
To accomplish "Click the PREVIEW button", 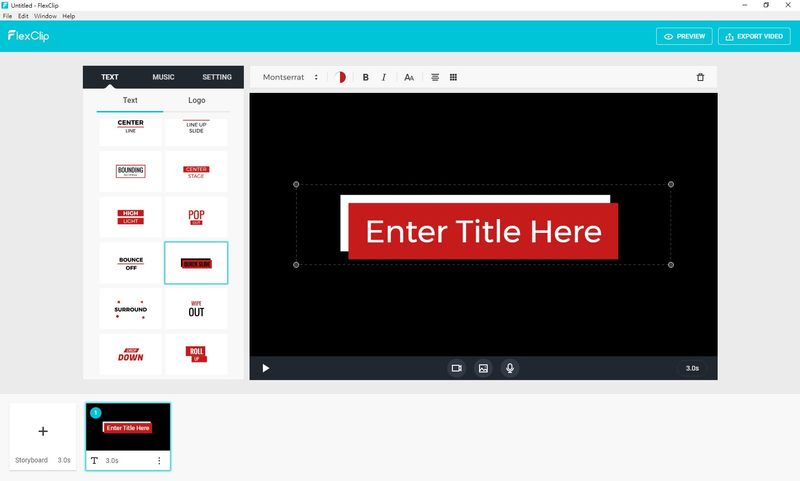I will [x=684, y=36].
